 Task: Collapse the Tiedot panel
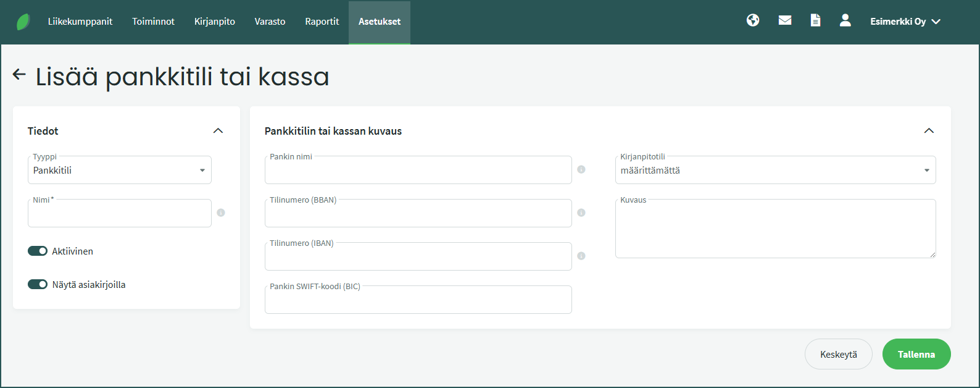pos(218,131)
